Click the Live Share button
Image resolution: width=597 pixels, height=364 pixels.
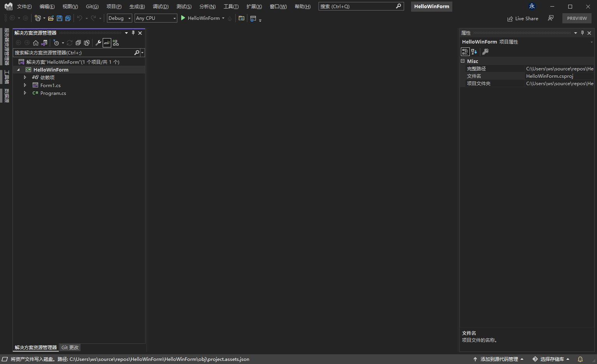pyautogui.click(x=523, y=18)
